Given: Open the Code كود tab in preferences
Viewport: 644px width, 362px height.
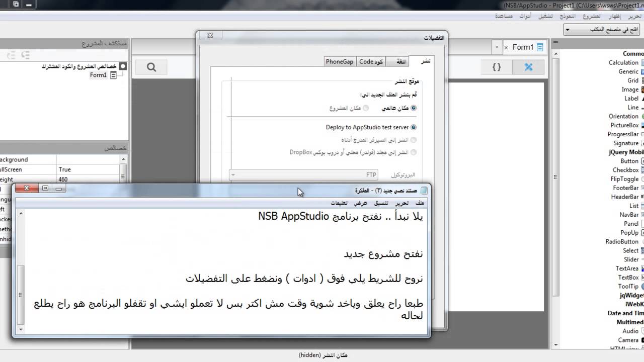Looking at the screenshot, I should click(371, 61).
